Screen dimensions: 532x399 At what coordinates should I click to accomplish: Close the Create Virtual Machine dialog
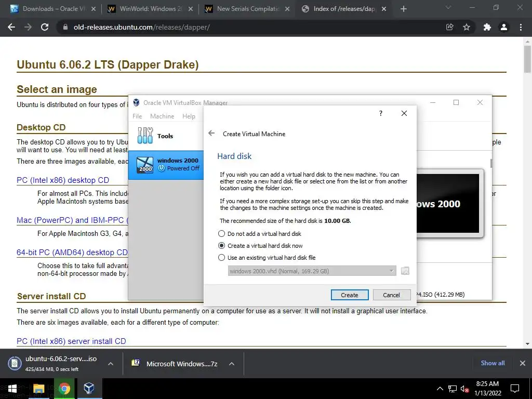[x=404, y=113]
